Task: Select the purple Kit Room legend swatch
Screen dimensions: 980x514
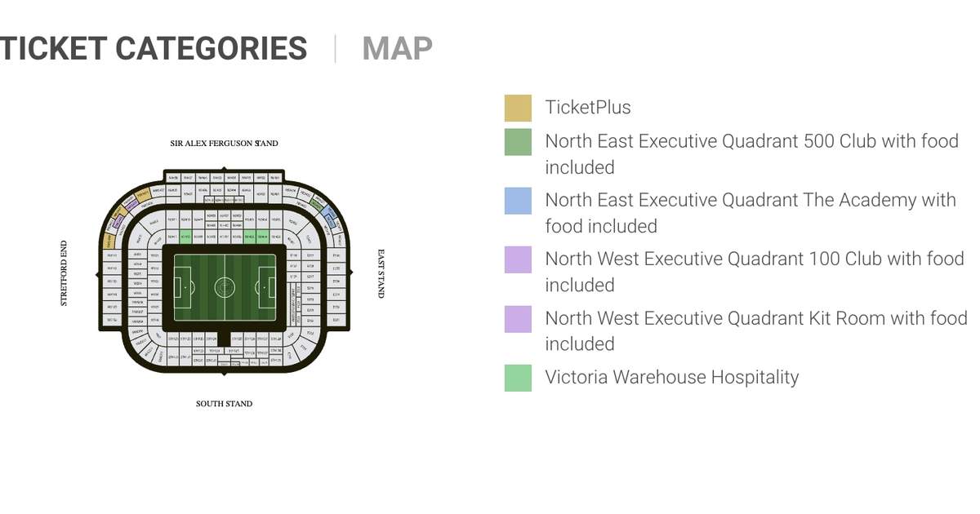Action: (x=518, y=319)
